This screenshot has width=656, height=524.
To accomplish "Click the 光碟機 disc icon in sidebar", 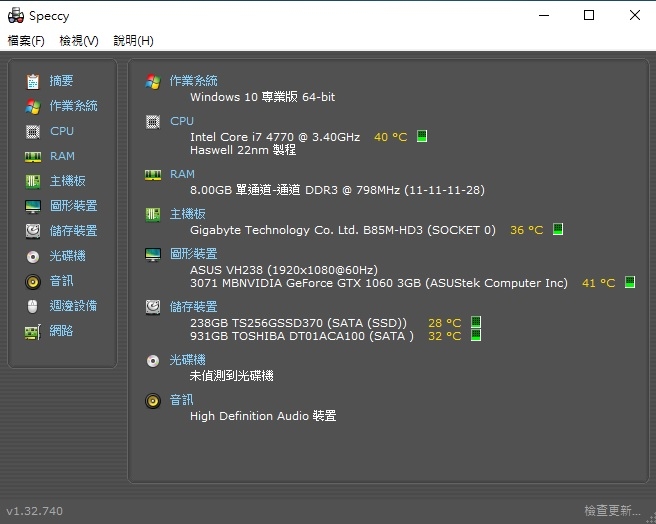I will 33,256.
